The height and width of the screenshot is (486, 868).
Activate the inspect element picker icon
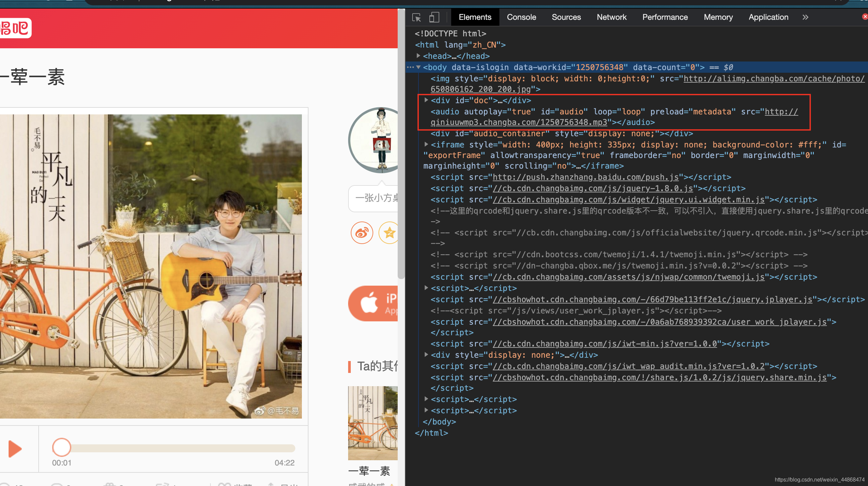point(416,17)
